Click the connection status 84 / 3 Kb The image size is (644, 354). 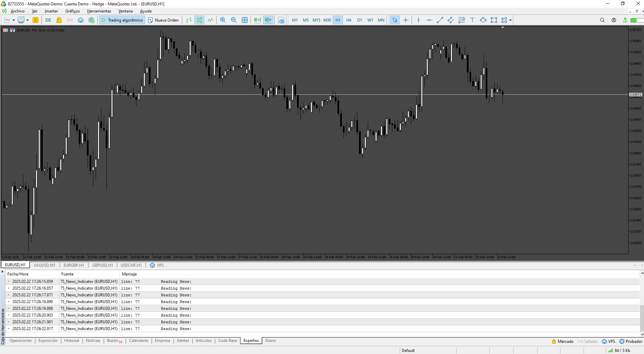(619, 351)
